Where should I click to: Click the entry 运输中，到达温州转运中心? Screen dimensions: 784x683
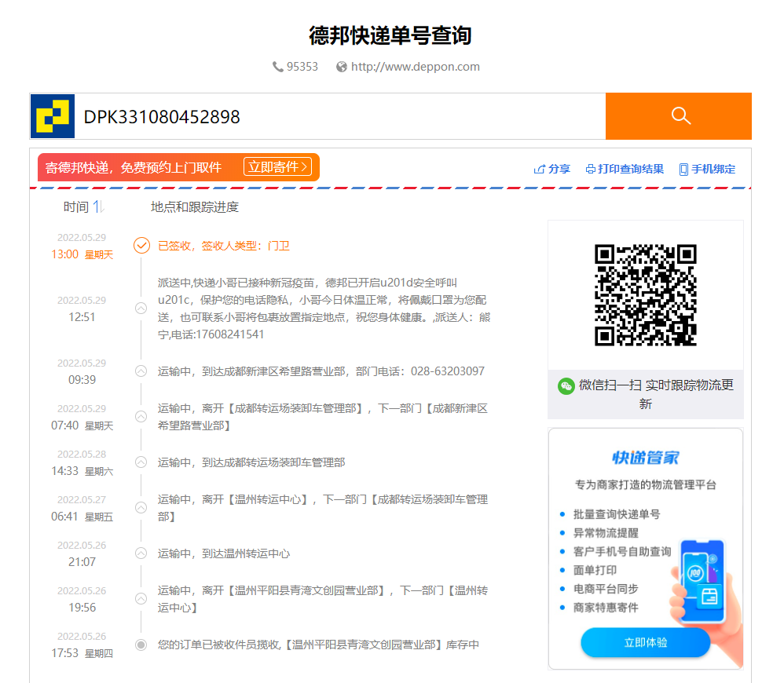tap(224, 553)
